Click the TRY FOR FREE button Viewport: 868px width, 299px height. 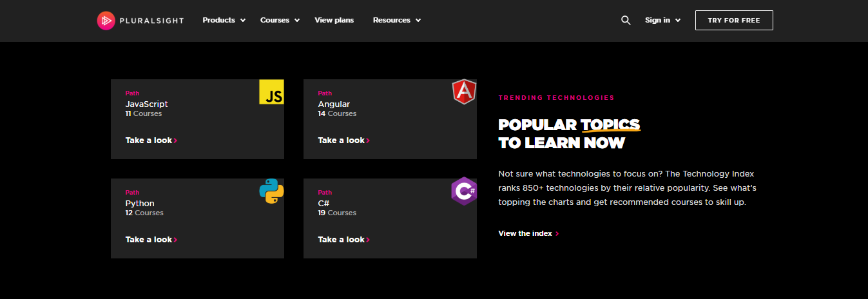pos(734,20)
